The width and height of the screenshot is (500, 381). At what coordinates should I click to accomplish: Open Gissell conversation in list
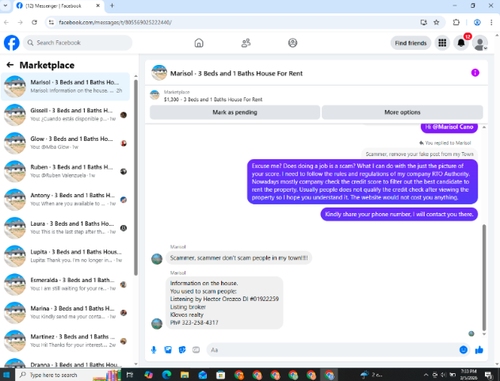coord(65,115)
